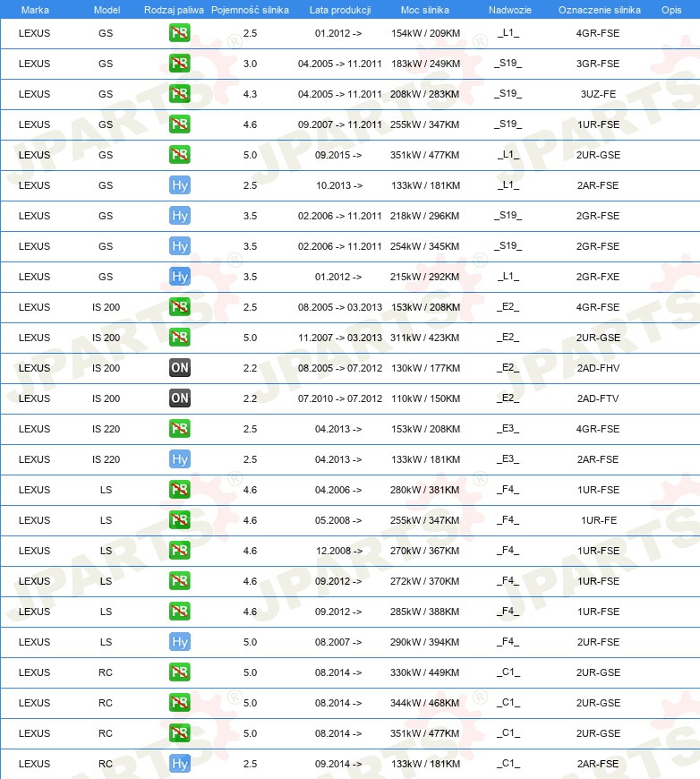Image resolution: width=700 pixels, height=779 pixels.
Task: Click petrol icon in IS 200 153kW/208KM row
Action: (179, 307)
